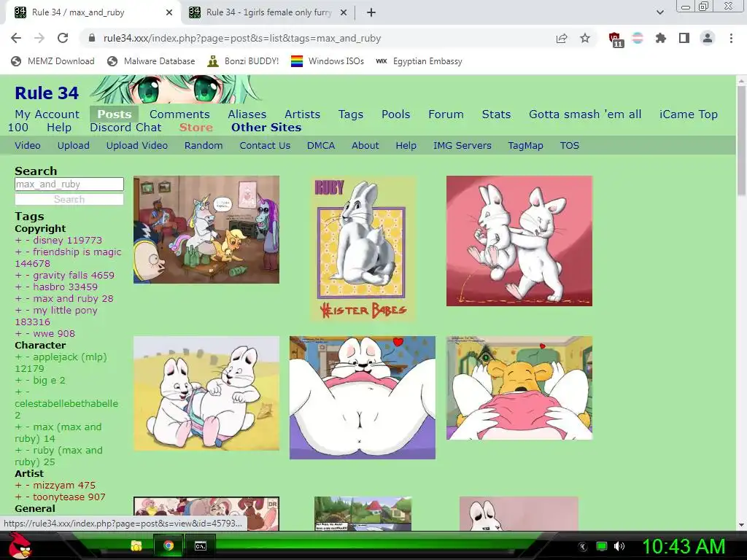Bookmark this page with the star icon
Viewport: 747px width, 560px height.
[585, 38]
